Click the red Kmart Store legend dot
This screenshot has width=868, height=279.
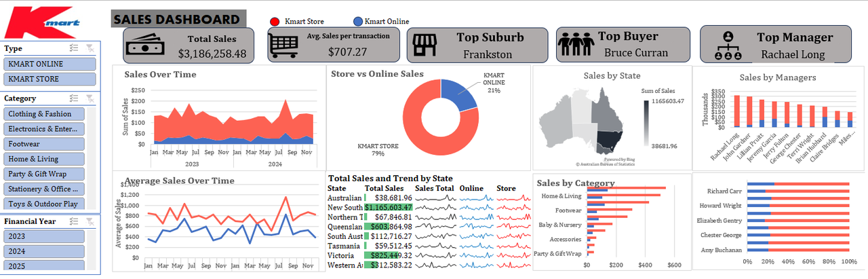275,22
